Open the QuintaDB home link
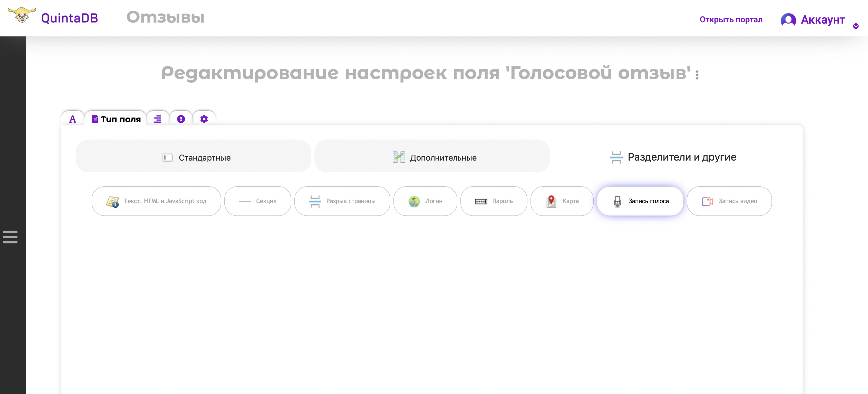 (x=69, y=18)
